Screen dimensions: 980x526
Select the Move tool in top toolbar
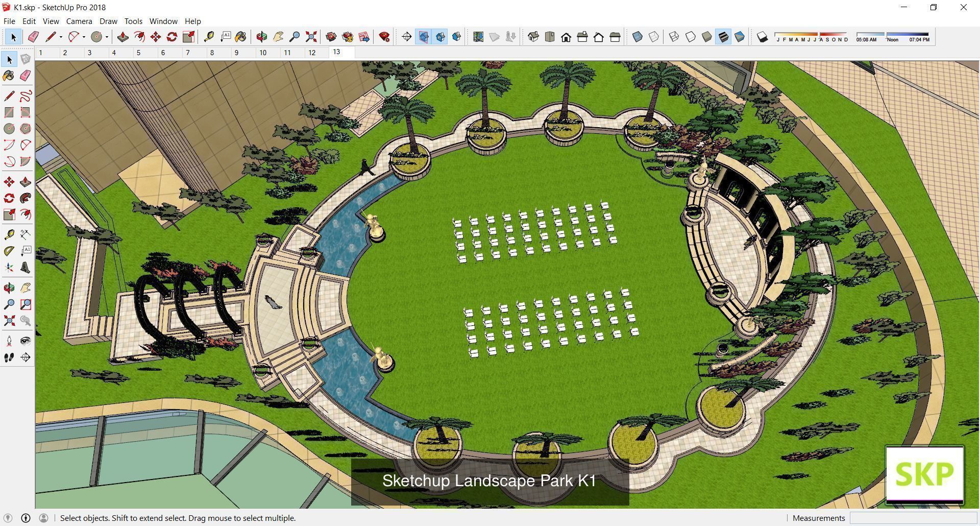click(155, 37)
